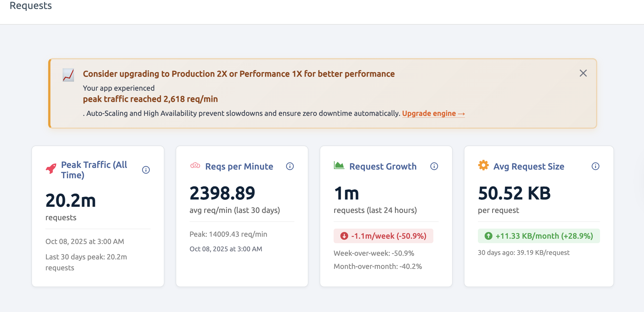Click the Requests page heading
Screen dimensions: 644x312
click(x=31, y=6)
